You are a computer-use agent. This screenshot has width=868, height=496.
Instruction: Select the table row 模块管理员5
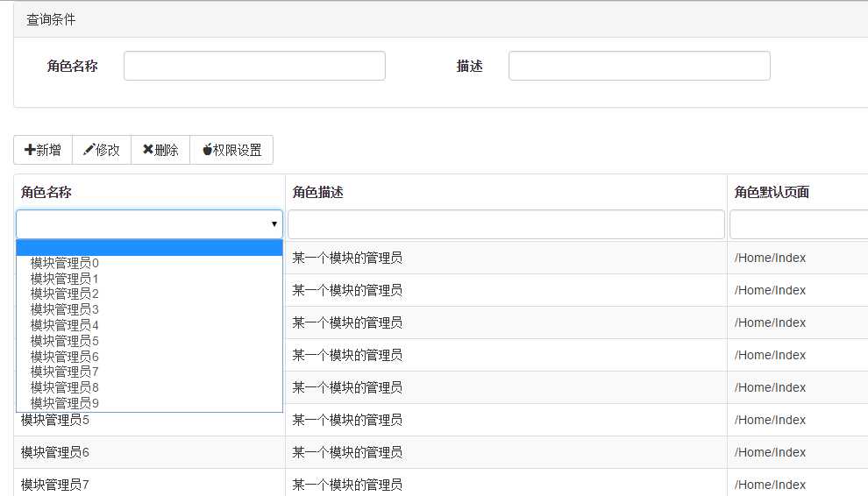tap(441, 420)
